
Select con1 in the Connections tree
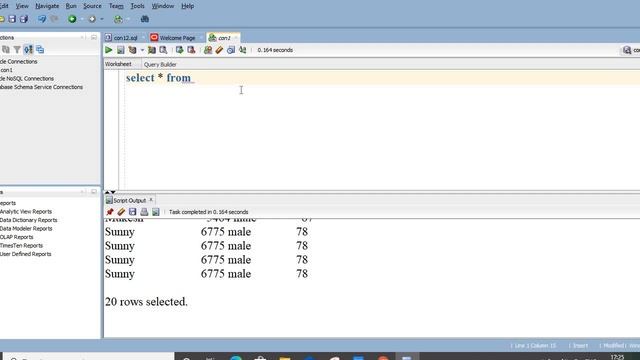coord(6,70)
